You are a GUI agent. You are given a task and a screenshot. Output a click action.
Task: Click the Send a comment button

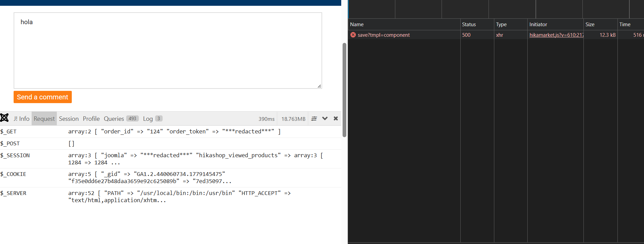pyautogui.click(x=43, y=97)
